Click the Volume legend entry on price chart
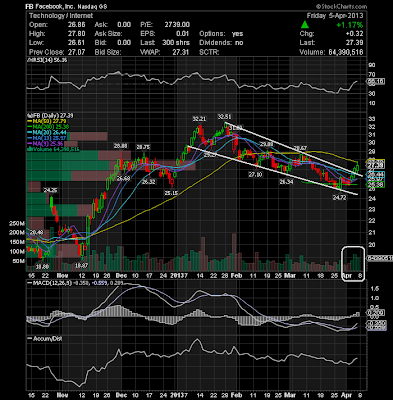393x400 pixels. tap(53, 149)
